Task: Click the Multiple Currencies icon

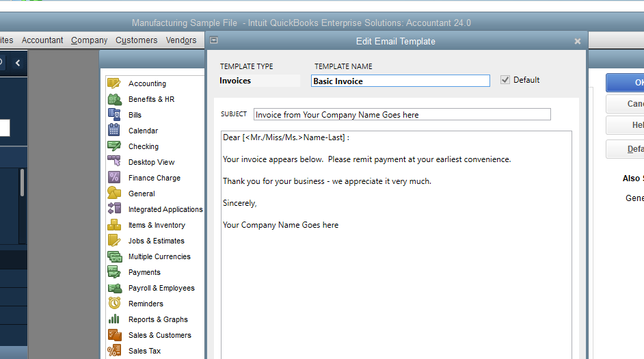Action: 115,256
